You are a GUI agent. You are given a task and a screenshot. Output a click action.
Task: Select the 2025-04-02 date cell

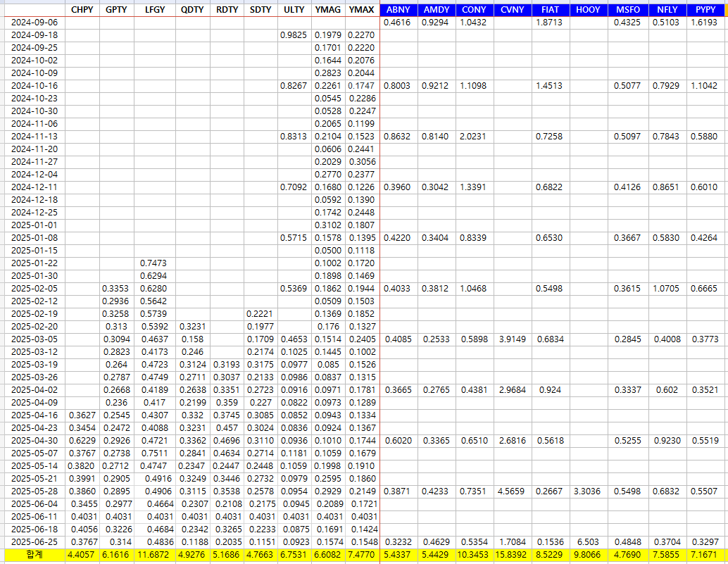34,390
